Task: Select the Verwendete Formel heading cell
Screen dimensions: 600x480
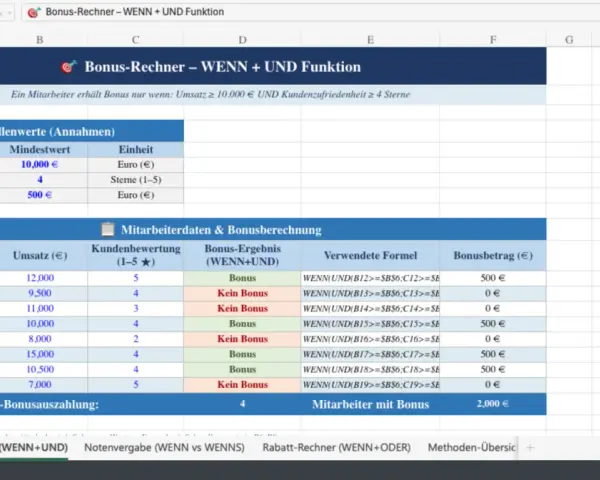Action: click(x=370, y=255)
